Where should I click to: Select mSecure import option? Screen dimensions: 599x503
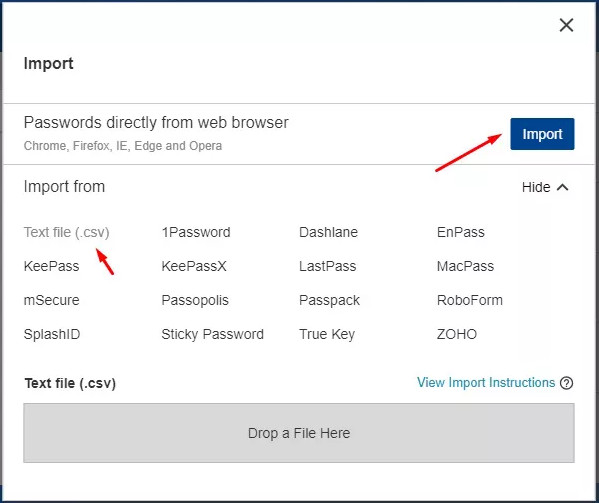pyautogui.click(x=52, y=300)
